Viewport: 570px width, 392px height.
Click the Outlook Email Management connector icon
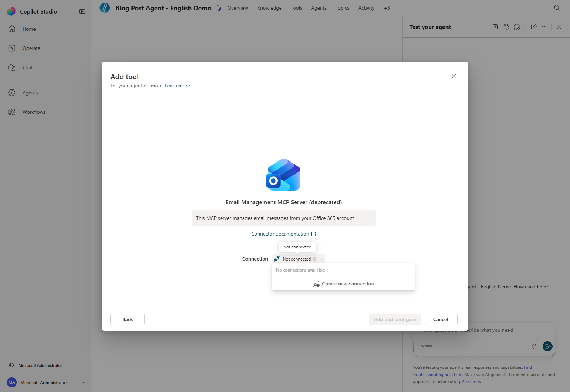[283, 175]
